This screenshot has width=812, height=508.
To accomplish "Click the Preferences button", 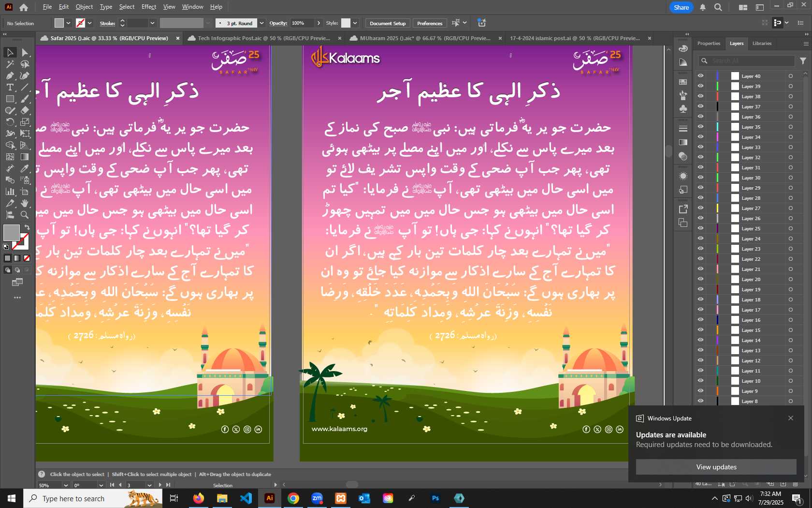I will pyautogui.click(x=430, y=23).
